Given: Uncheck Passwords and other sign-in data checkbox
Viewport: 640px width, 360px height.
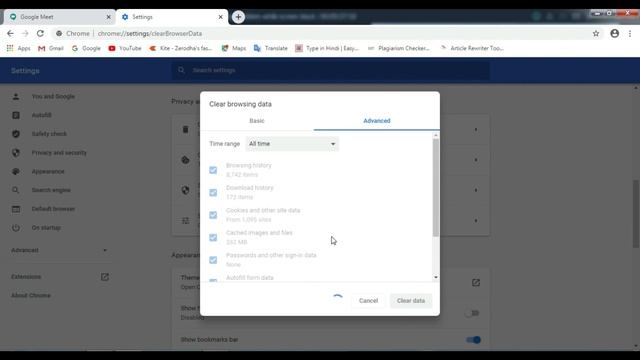Looking at the screenshot, I should 213,260.
